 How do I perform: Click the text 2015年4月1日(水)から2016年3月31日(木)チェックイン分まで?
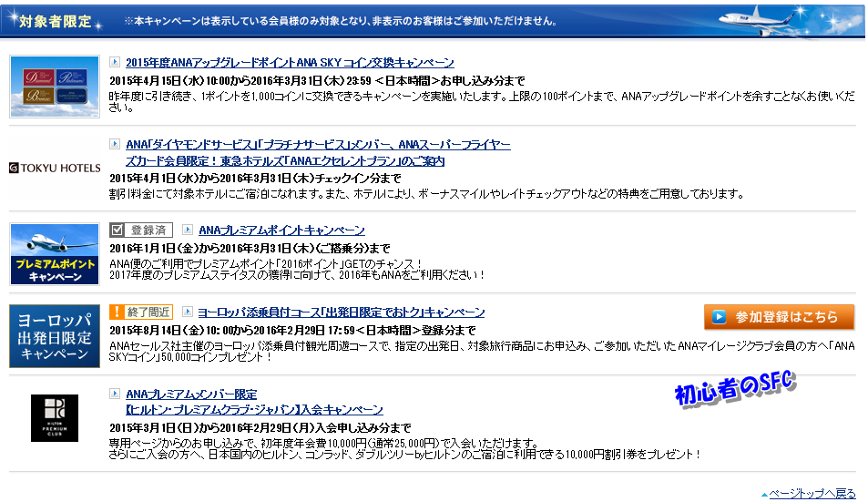[255, 179]
